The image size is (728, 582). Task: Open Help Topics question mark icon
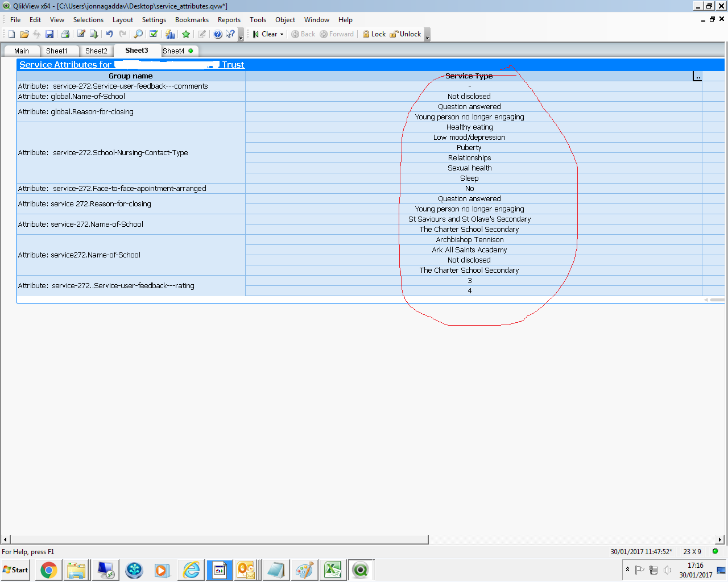pos(218,34)
